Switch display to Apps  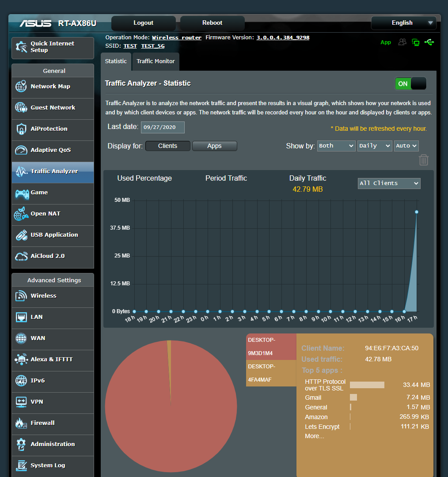click(215, 146)
